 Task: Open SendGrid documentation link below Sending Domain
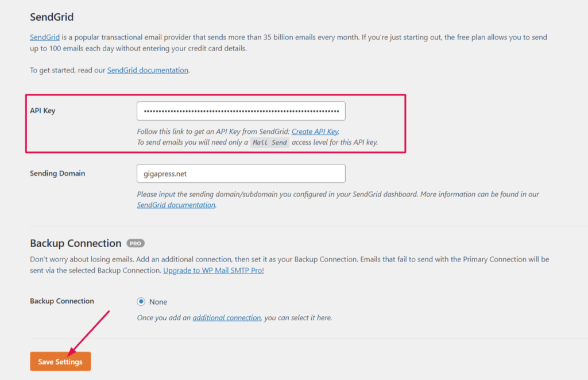click(176, 205)
